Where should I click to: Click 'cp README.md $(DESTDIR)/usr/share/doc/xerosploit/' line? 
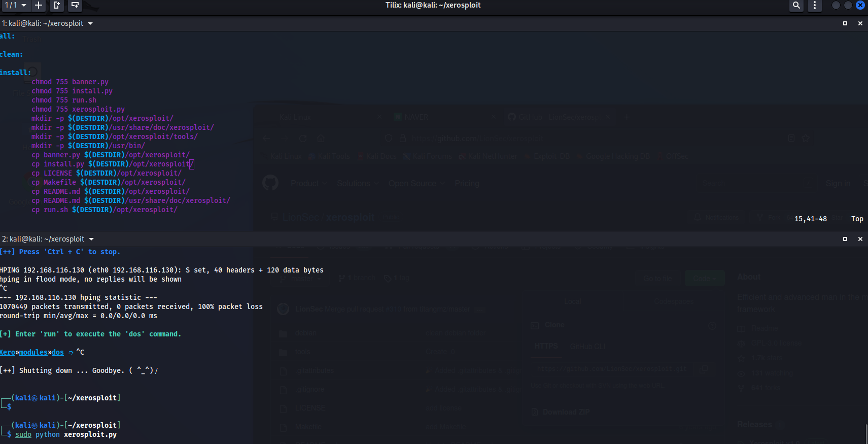[x=131, y=200]
